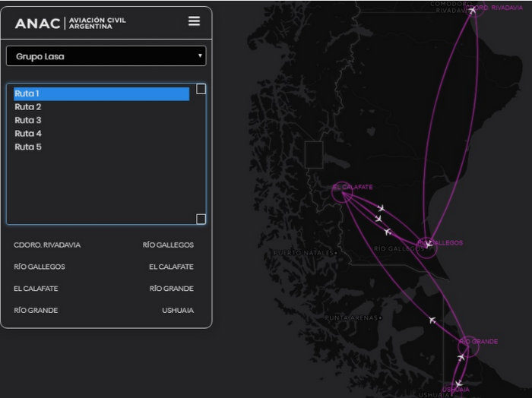
Task: Pick Ruta 5 from the route list
Action: [28, 147]
